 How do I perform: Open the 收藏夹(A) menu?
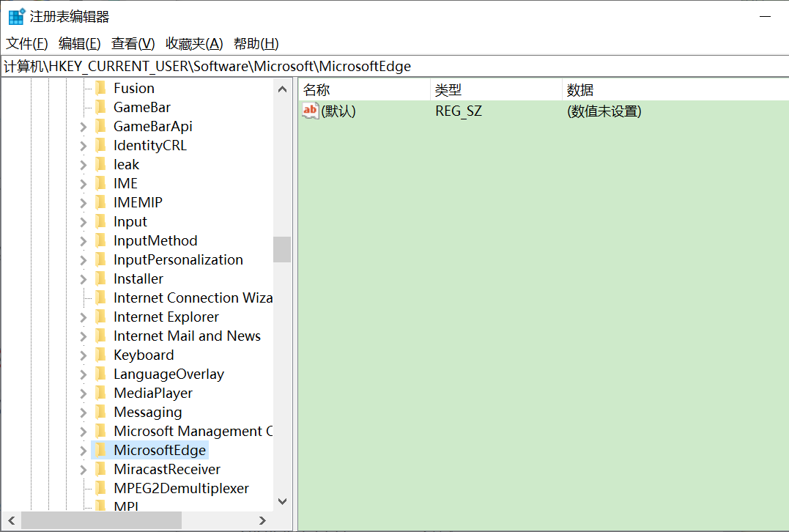coord(194,44)
